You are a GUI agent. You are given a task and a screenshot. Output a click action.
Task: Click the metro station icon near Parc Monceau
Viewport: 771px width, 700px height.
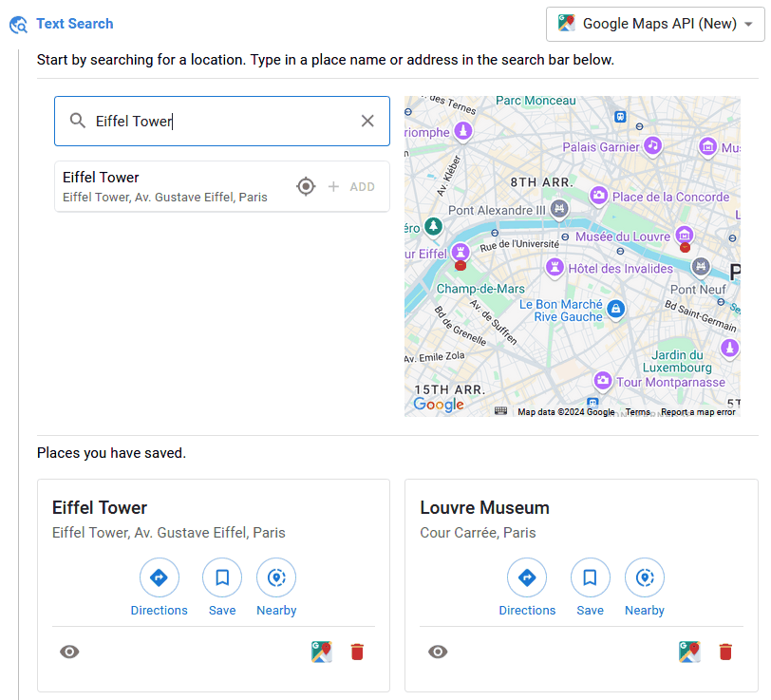pyautogui.click(x=620, y=117)
